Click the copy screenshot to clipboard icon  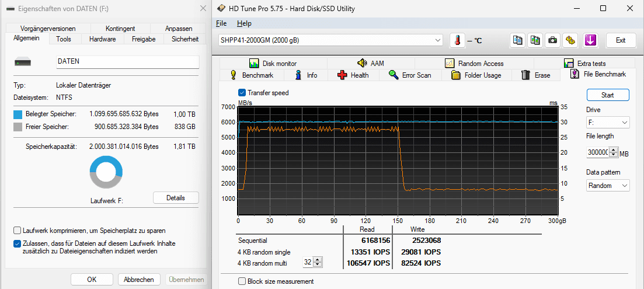(x=535, y=40)
